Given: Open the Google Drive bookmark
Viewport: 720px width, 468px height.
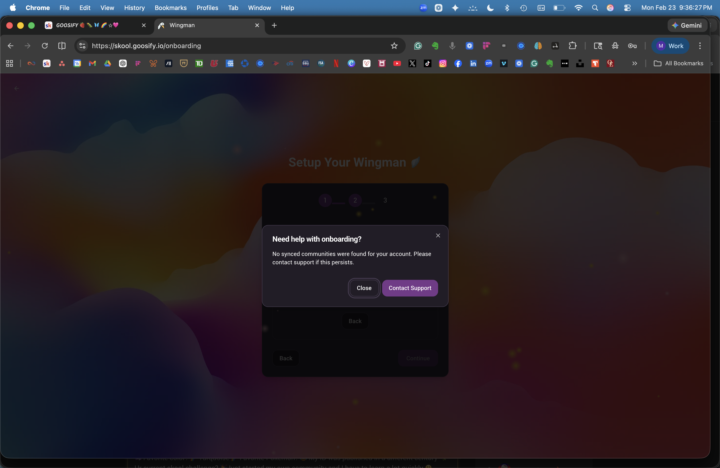Looking at the screenshot, I should (x=107, y=63).
